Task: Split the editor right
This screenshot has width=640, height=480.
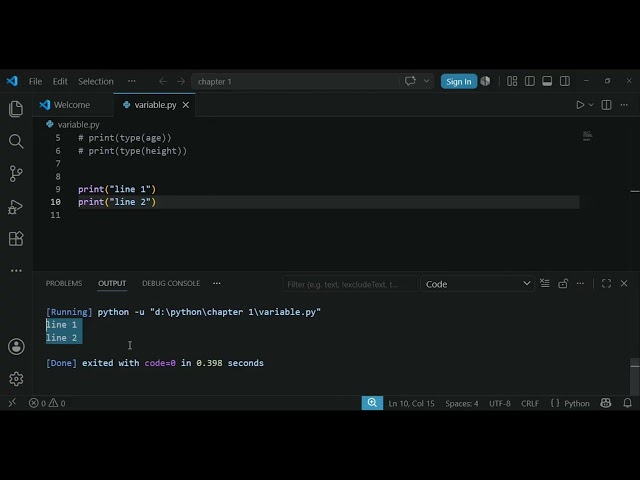Action: [607, 105]
